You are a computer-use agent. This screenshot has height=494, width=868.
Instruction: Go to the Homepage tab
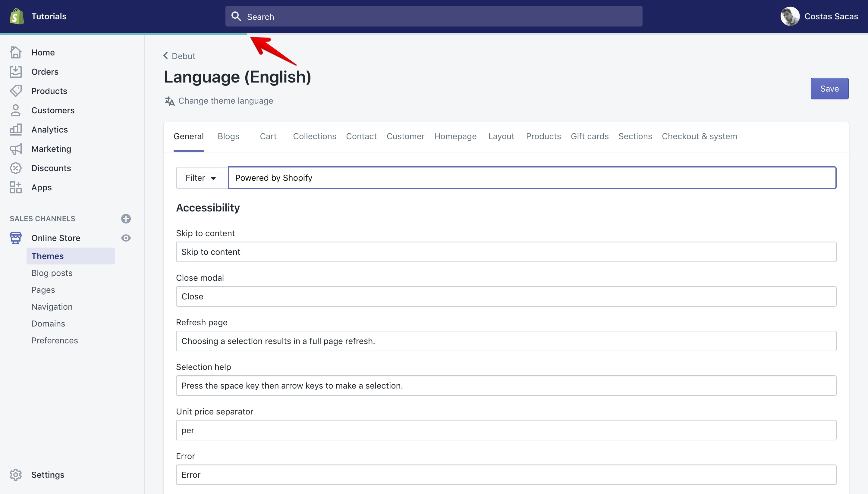(x=456, y=136)
